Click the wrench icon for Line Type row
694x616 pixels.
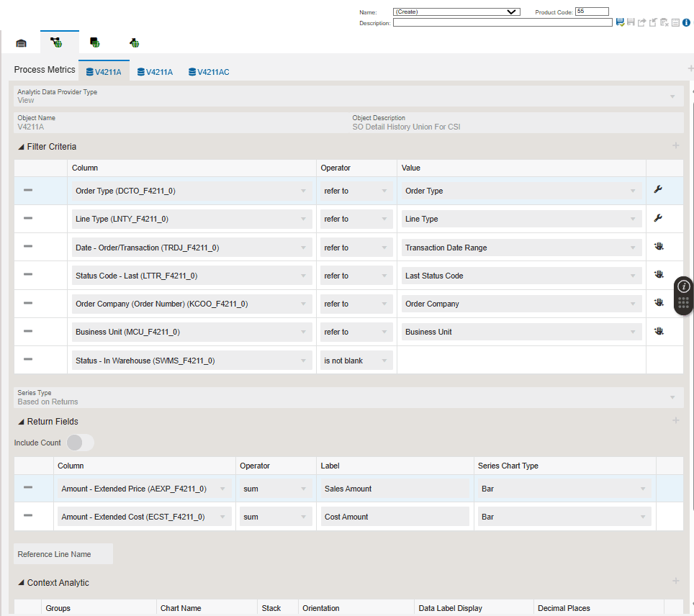coord(657,219)
